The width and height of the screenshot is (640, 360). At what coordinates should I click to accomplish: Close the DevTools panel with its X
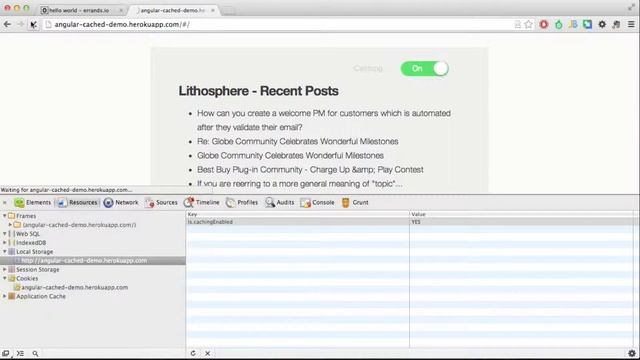[4, 202]
